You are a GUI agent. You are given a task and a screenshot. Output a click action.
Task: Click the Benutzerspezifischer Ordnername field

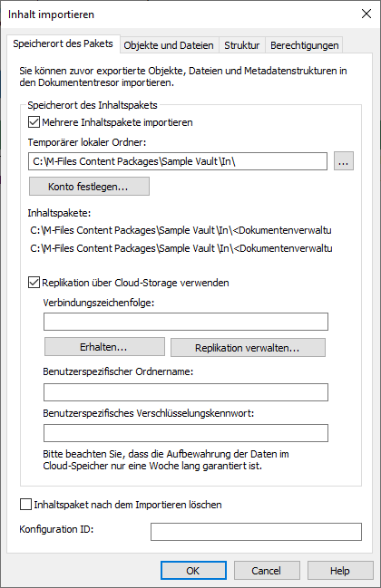(186, 392)
